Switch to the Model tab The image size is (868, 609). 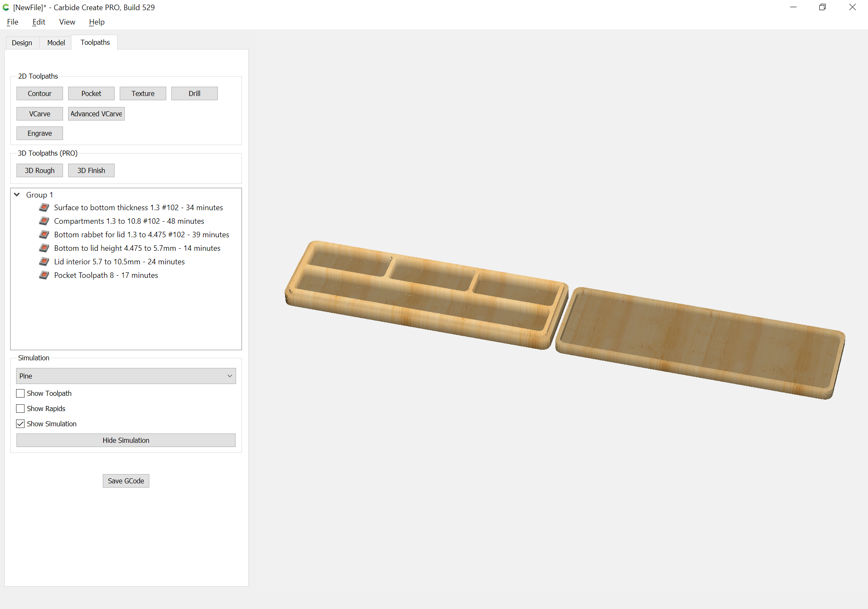(x=56, y=43)
